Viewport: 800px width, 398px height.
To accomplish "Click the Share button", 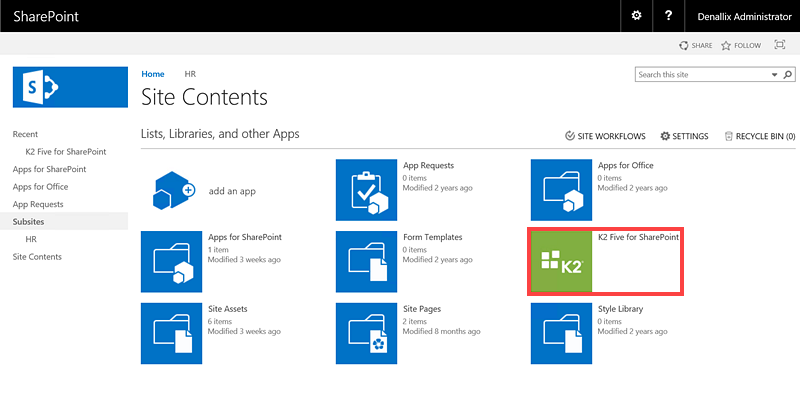I will tap(695, 45).
